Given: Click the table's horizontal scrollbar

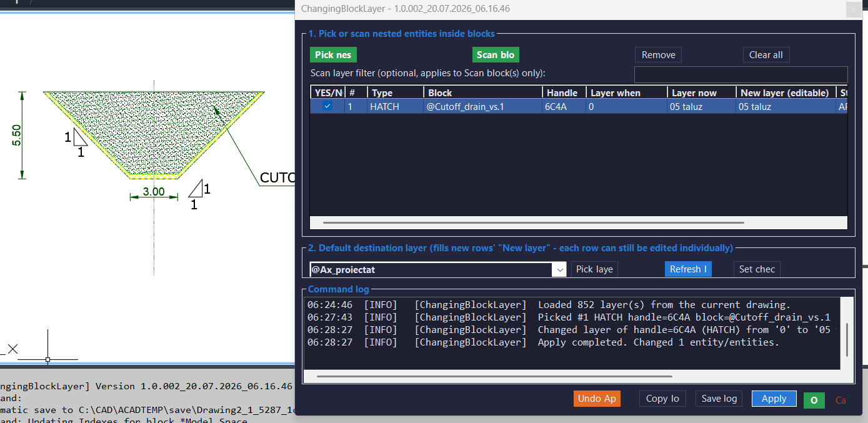Looking at the screenshot, I should (533, 222).
